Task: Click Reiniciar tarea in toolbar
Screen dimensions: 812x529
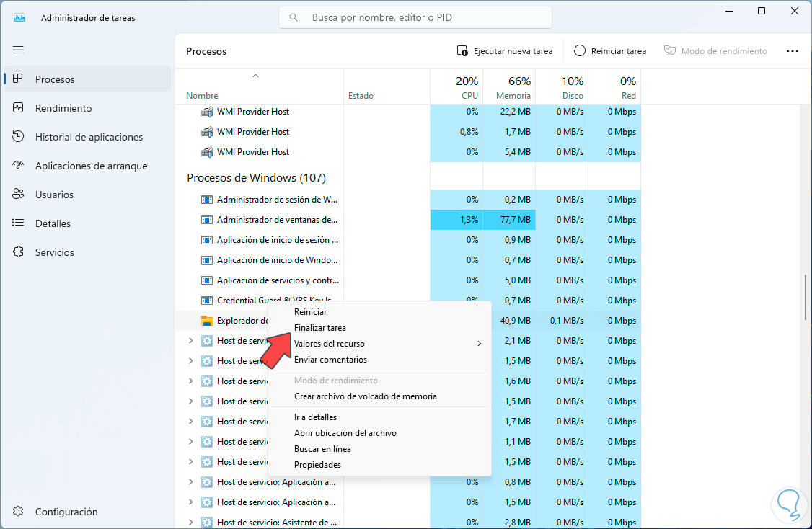Action: coord(609,50)
